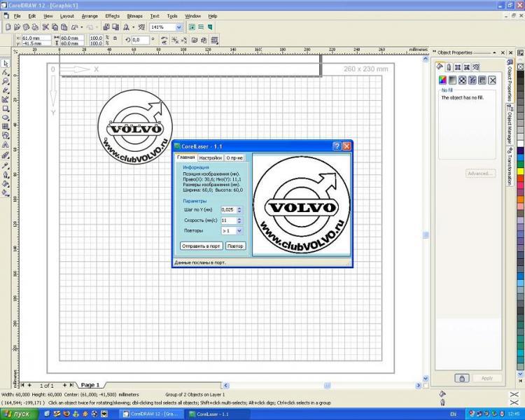This screenshot has height=420, width=525.
Task: Click the Print toolbar icon
Action: click(35, 27)
